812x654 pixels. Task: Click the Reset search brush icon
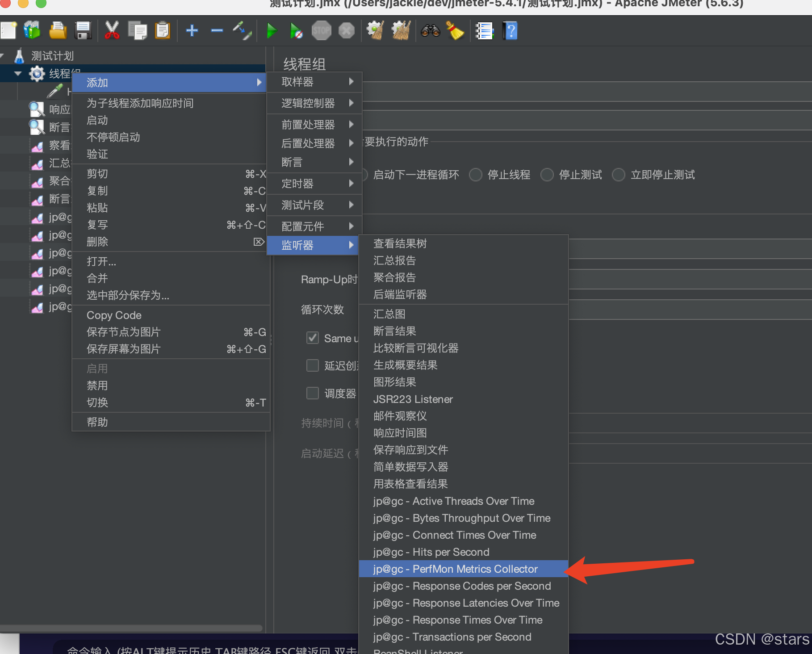(x=455, y=31)
